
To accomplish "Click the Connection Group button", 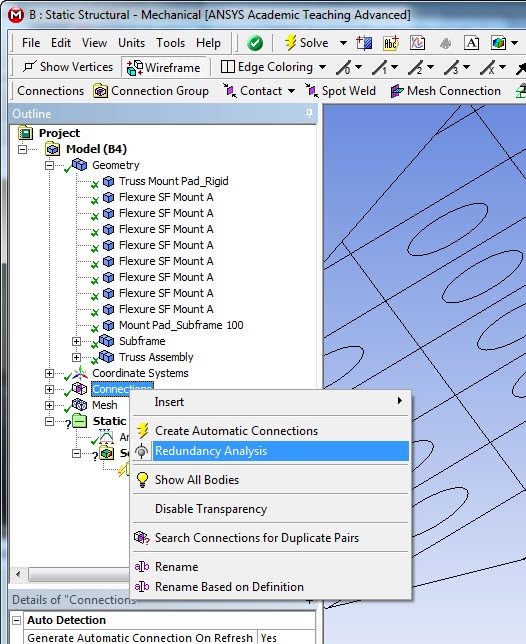I will tap(151, 91).
